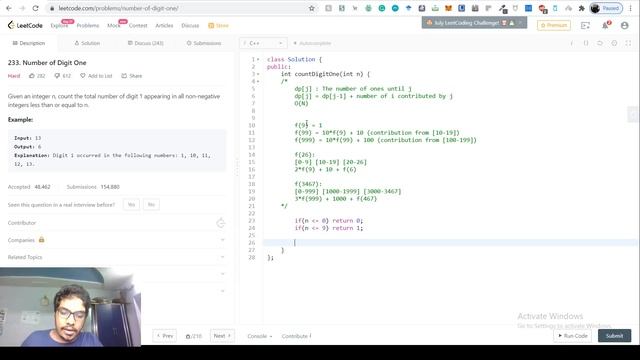Open the Console dropdown
The image size is (640, 360).
[260, 336]
